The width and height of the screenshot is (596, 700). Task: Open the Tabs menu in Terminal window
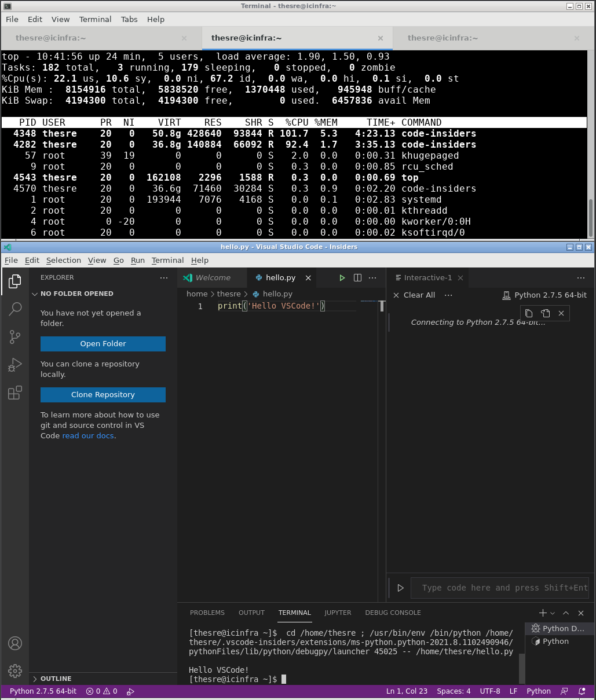coord(129,19)
